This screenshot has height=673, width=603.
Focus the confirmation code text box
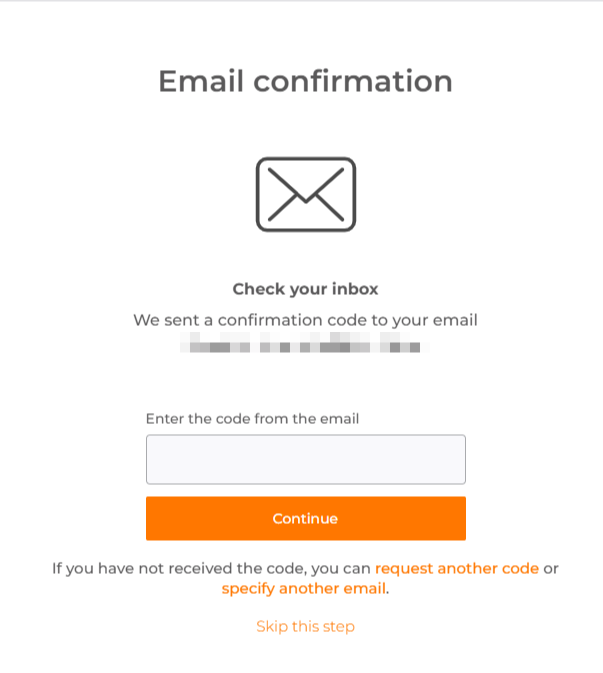[x=305, y=459]
